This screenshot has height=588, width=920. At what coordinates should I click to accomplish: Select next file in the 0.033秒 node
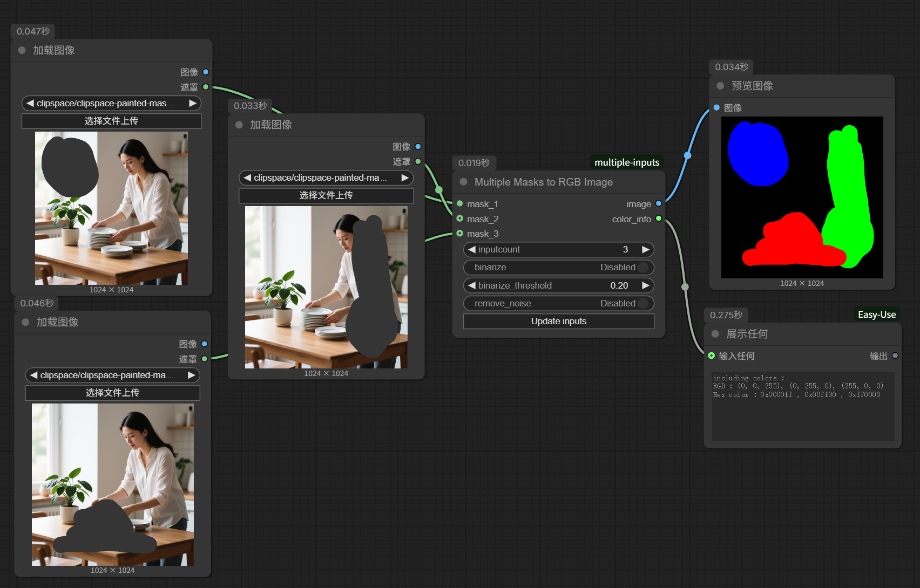click(405, 177)
